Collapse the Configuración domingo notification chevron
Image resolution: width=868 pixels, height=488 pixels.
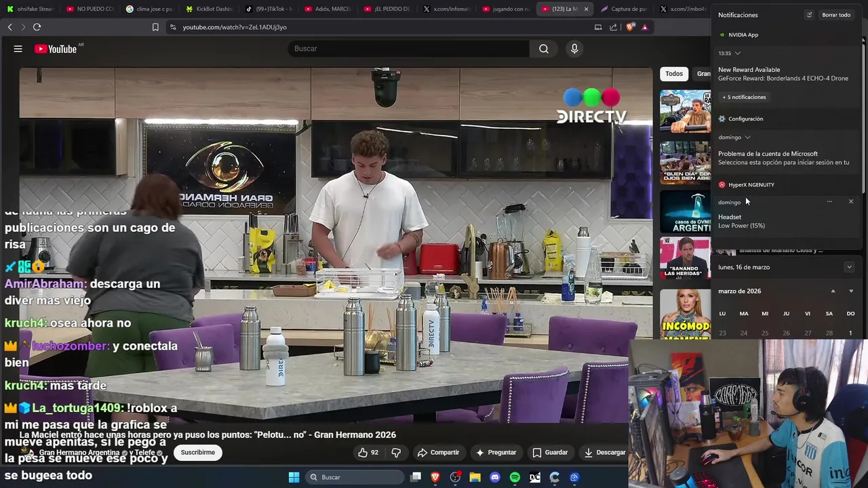747,137
